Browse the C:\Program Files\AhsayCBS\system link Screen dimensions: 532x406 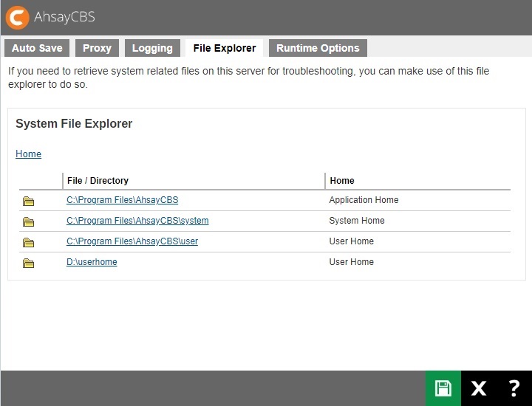[x=137, y=221]
